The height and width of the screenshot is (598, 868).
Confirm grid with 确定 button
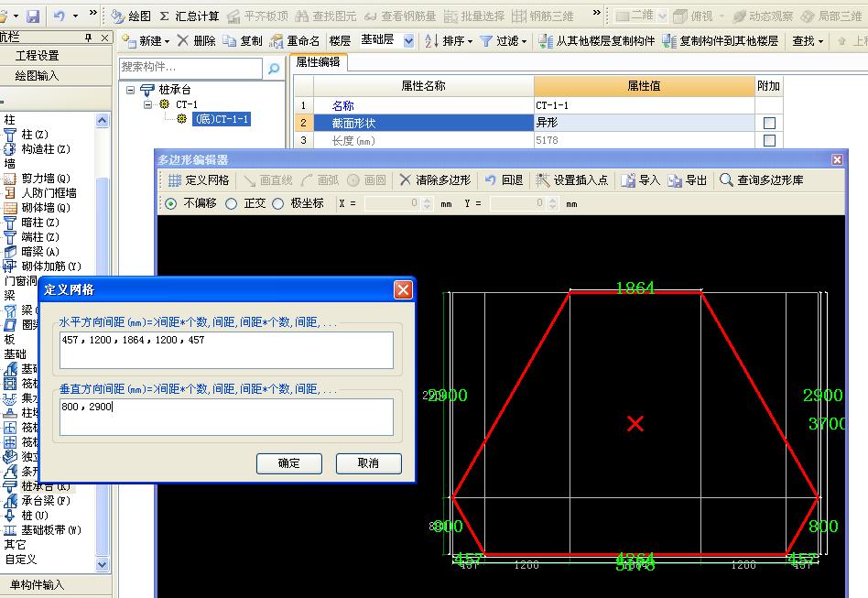pyautogui.click(x=289, y=463)
